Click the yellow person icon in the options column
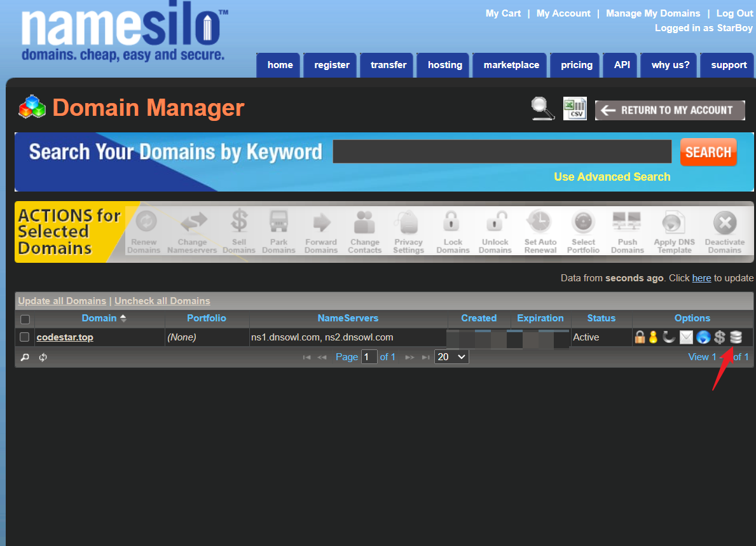756x546 pixels. [653, 337]
